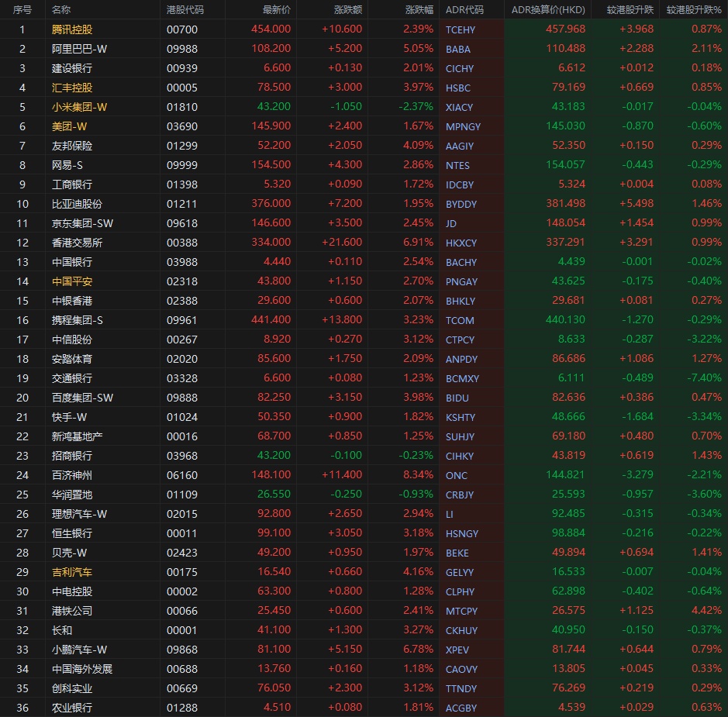Click the 中信股份 stock name
Viewport: 728px width, 717px height.
(72, 340)
